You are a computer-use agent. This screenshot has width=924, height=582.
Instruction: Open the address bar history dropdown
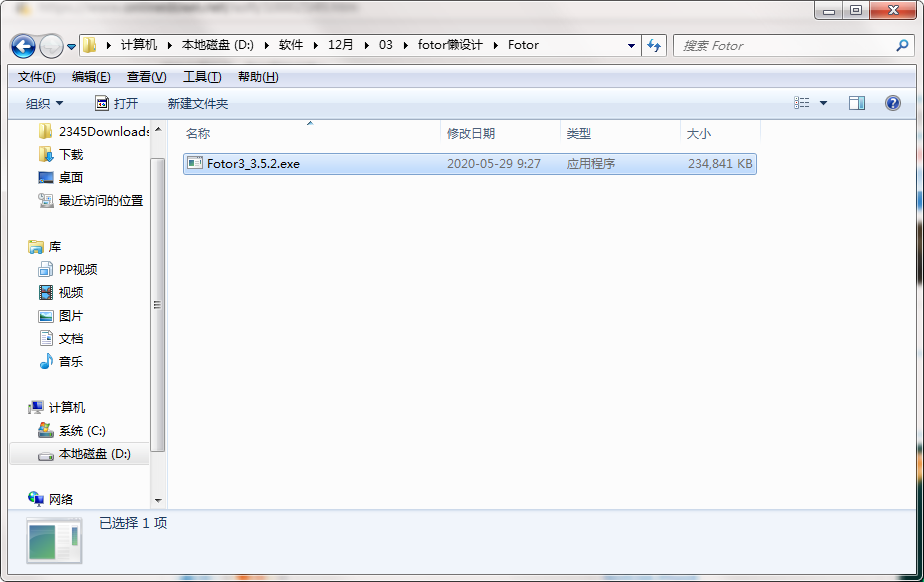pos(631,45)
